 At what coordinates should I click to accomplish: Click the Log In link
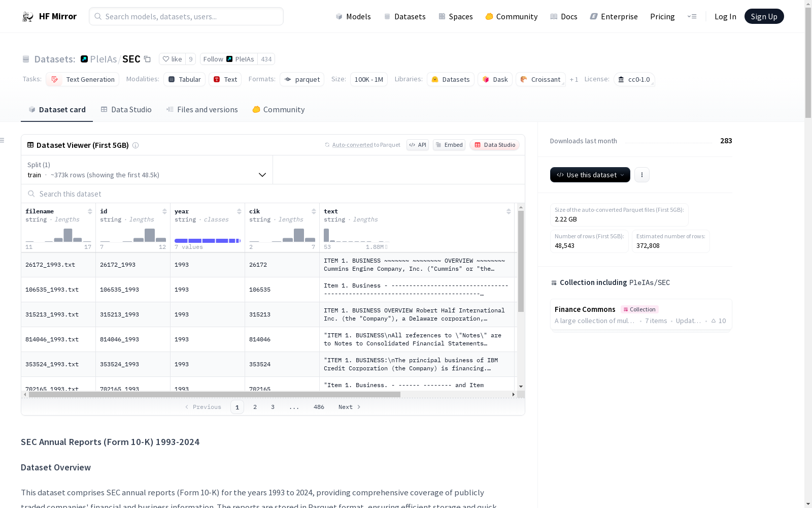click(x=725, y=16)
